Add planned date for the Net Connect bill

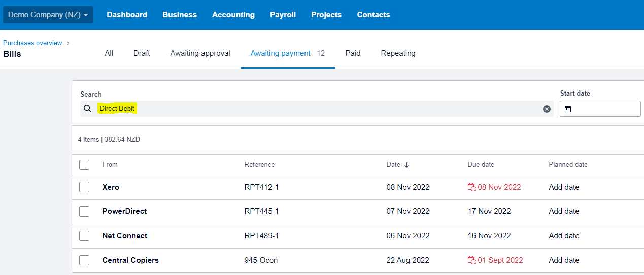[x=564, y=236]
